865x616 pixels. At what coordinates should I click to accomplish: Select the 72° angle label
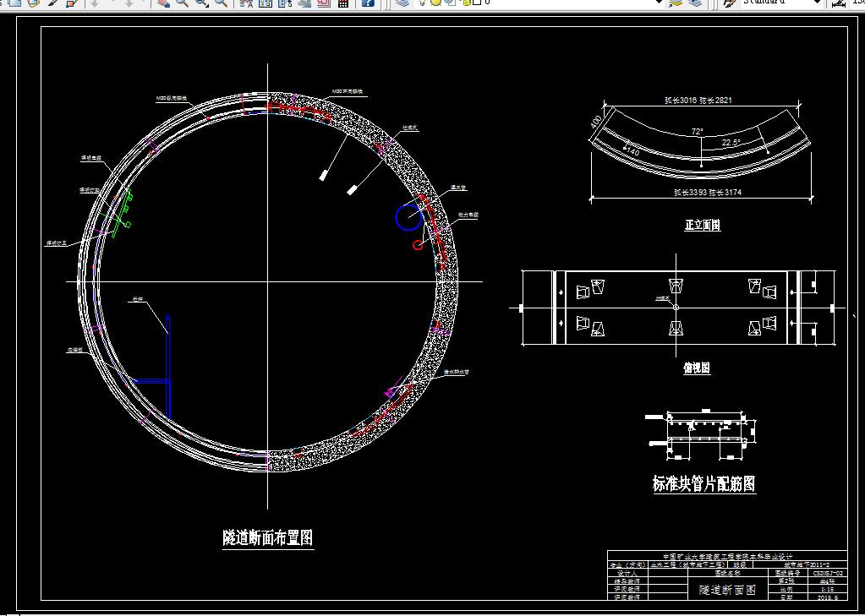tap(698, 132)
